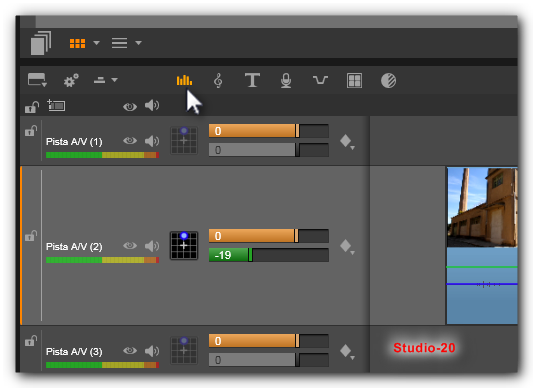Open keyframe diamond menu for Pista A/V (2)
Viewport: 533px width, 388px height.
tap(347, 247)
